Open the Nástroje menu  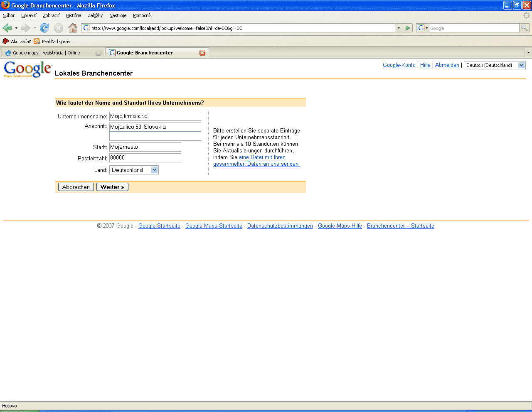pyautogui.click(x=118, y=15)
